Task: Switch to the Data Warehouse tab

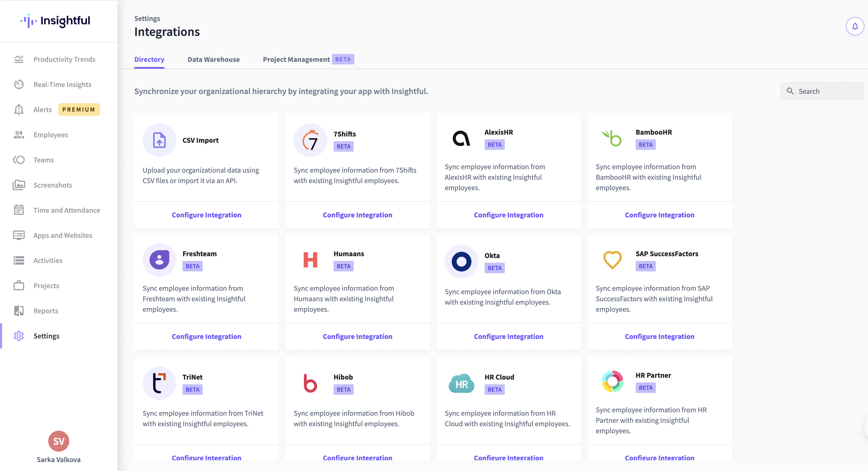Action: click(x=214, y=59)
